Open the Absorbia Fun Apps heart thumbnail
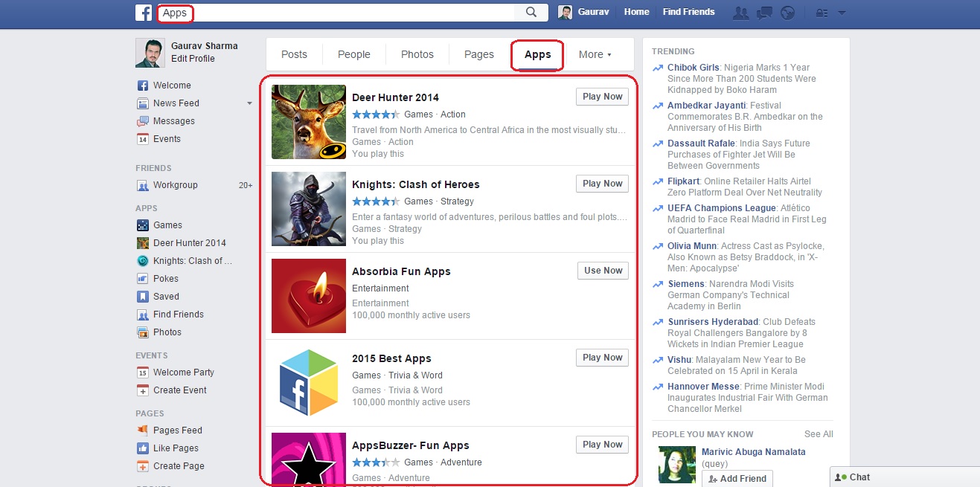This screenshot has width=980, height=487. (x=309, y=296)
